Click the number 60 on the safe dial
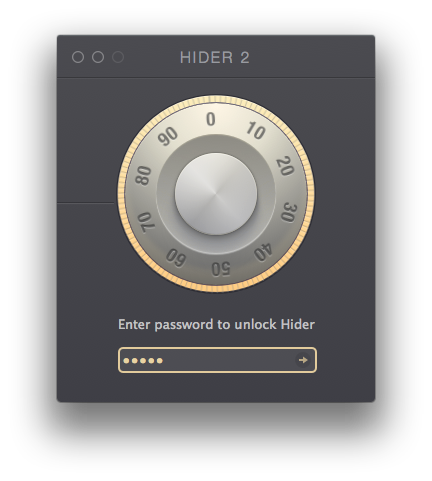The width and height of the screenshot is (432, 481). click(176, 258)
